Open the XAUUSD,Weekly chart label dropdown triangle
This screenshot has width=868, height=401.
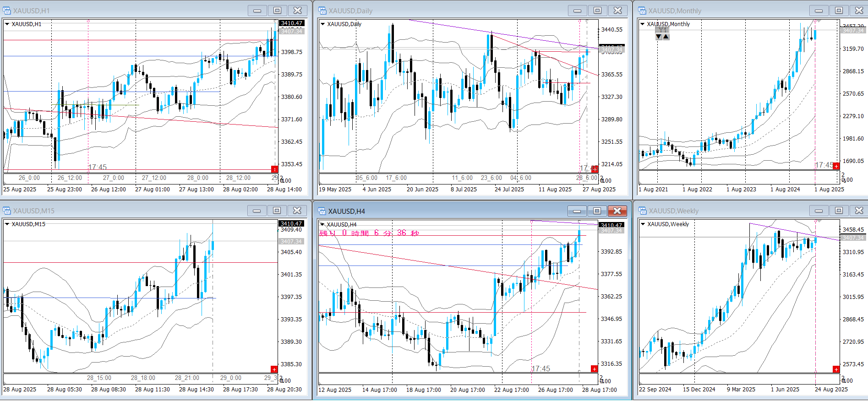pos(643,224)
